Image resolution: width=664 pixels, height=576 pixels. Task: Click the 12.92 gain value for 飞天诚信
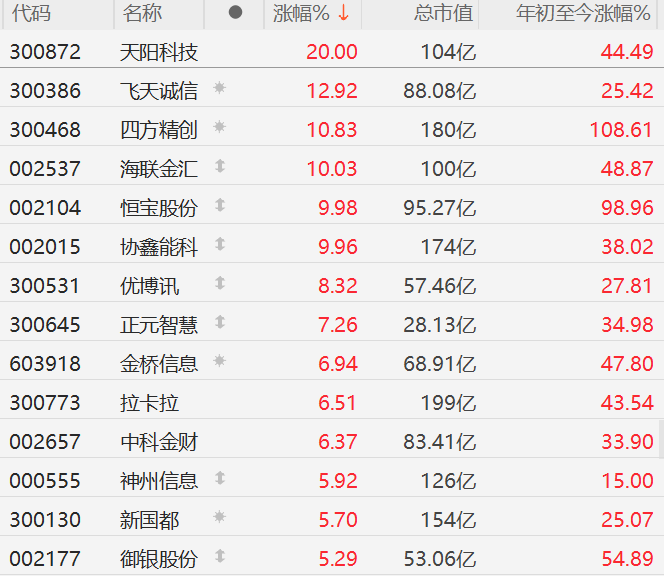(332, 91)
